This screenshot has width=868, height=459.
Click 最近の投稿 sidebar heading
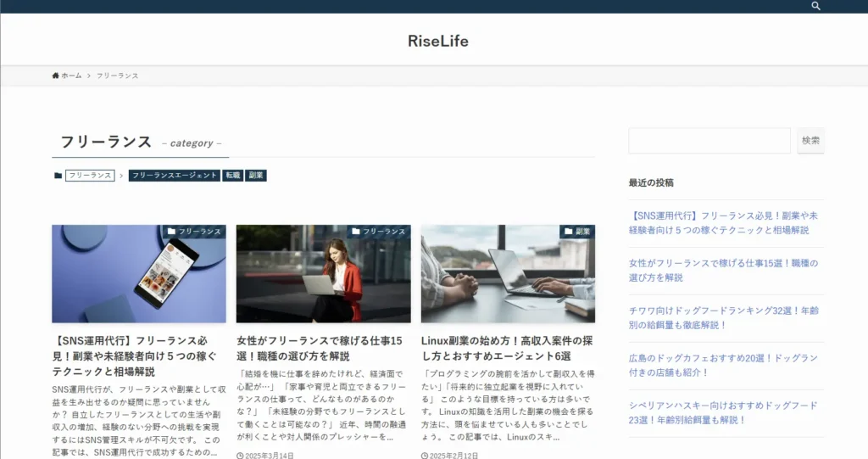coord(651,182)
